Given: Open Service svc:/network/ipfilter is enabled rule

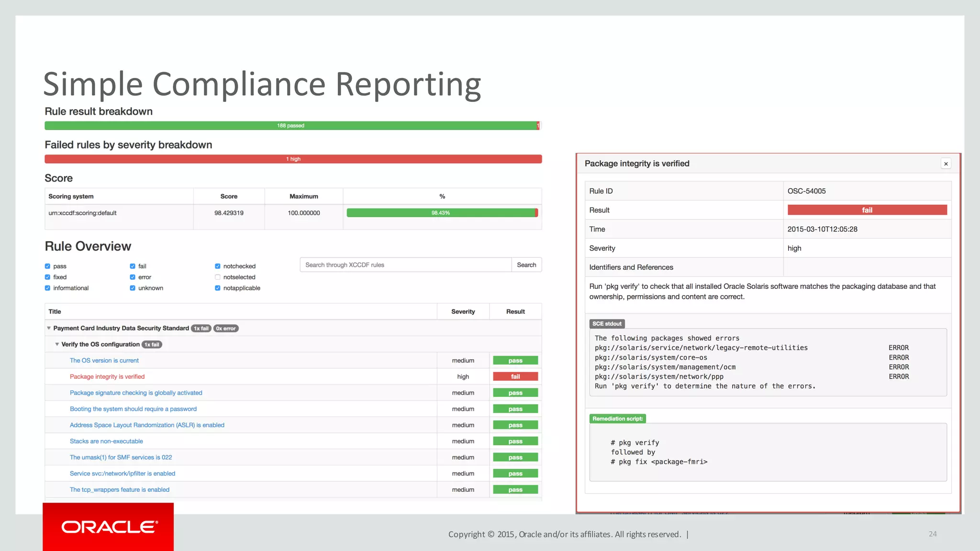Looking at the screenshot, I should (x=122, y=474).
